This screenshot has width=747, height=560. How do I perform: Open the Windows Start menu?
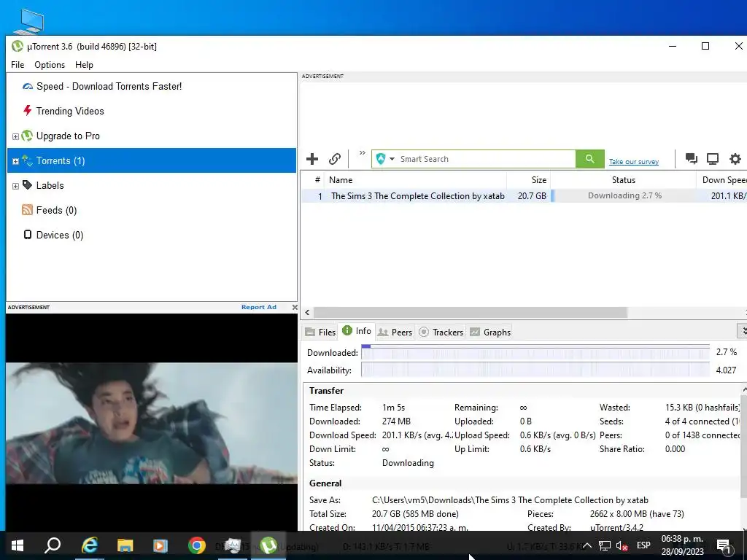tap(18, 545)
